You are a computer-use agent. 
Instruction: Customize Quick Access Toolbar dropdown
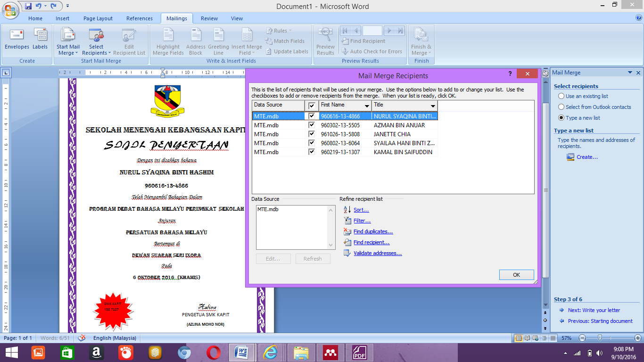[x=67, y=6]
